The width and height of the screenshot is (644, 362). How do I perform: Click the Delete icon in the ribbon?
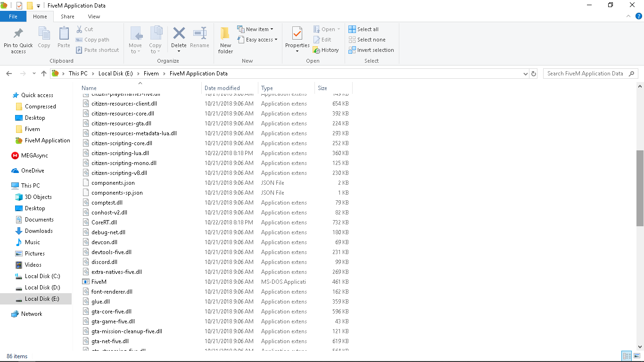(x=179, y=34)
